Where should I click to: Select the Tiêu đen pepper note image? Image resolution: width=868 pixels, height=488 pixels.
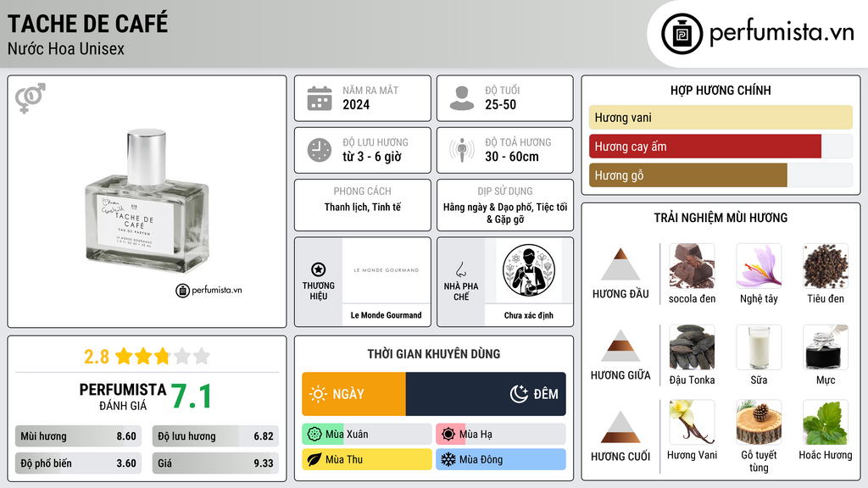click(826, 266)
